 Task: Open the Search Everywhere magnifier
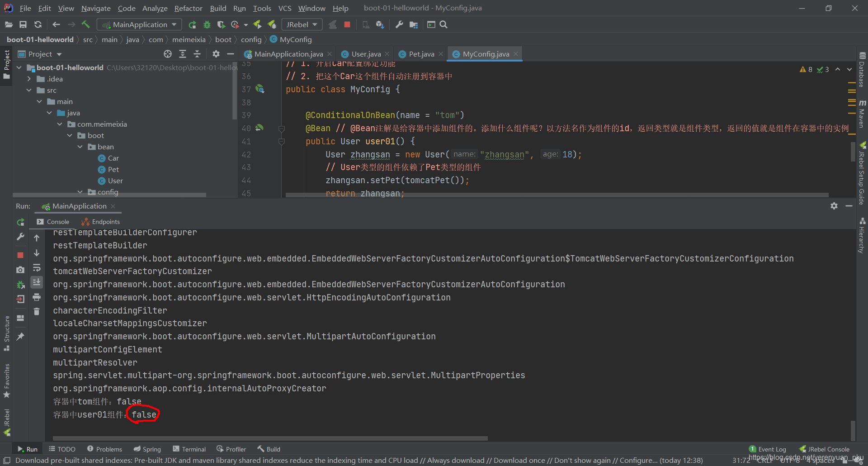[x=443, y=24]
